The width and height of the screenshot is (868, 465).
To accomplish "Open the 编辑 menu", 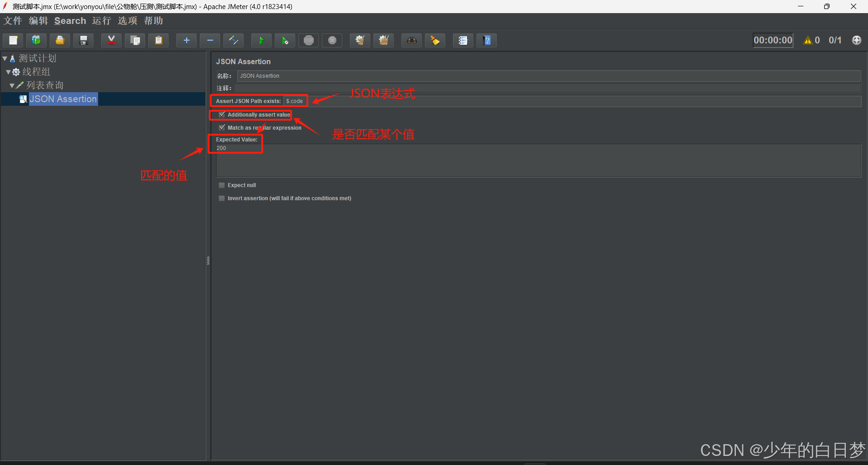I will (38, 21).
